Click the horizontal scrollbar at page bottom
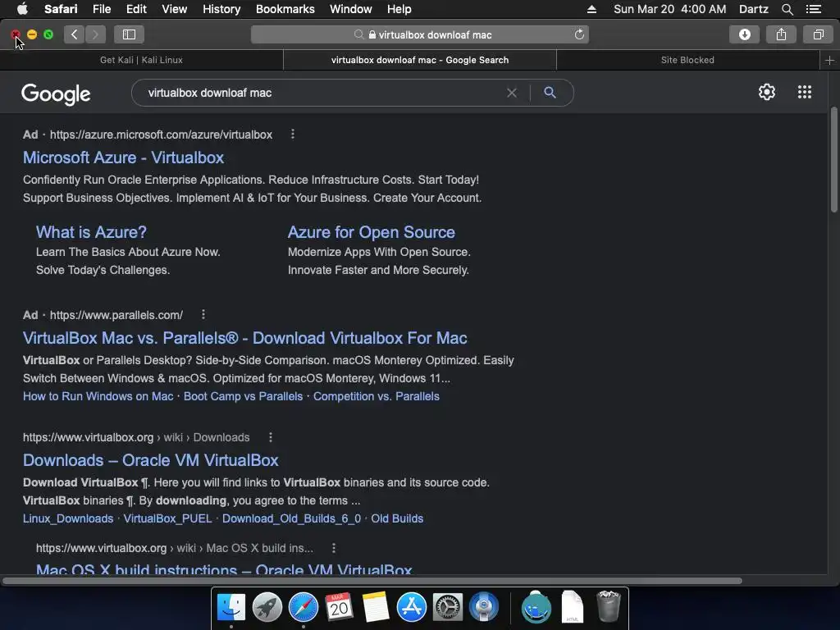This screenshot has height=630, width=840. coord(372,581)
